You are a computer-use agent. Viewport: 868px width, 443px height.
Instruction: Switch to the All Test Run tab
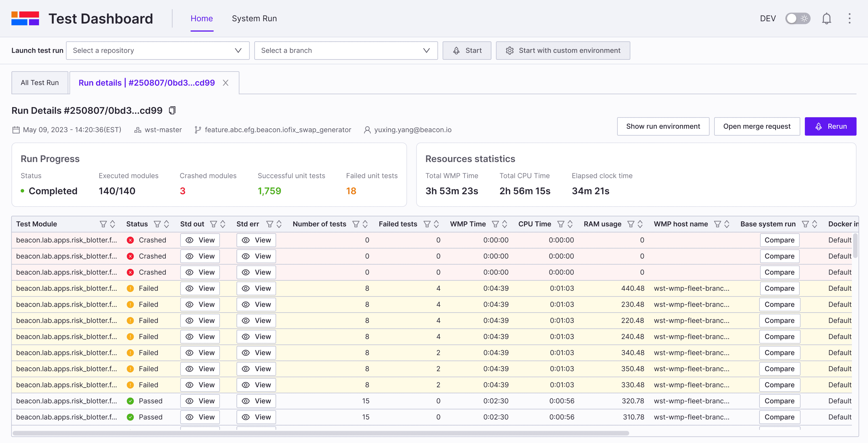coord(40,83)
